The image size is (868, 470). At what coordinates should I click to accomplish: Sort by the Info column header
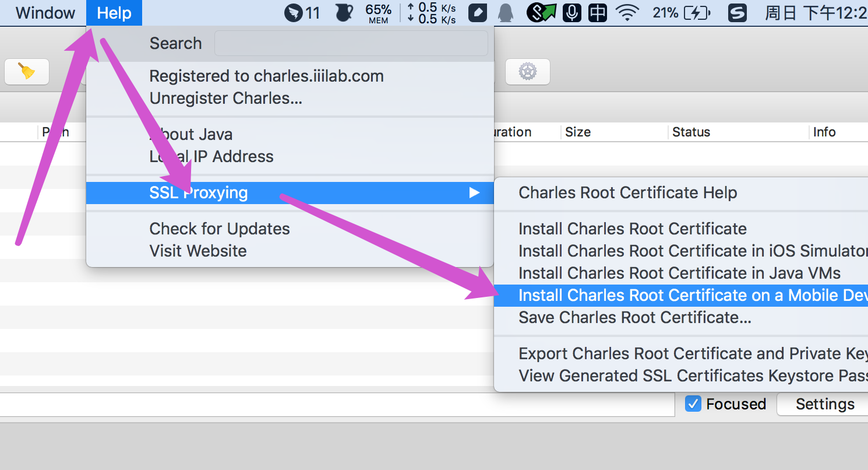839,132
